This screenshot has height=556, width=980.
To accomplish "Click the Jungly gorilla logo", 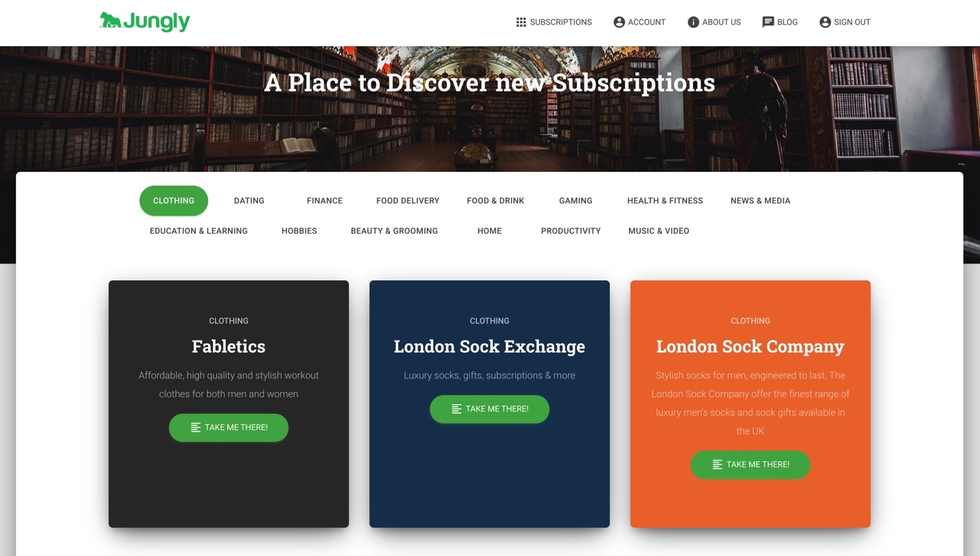I will click(144, 21).
